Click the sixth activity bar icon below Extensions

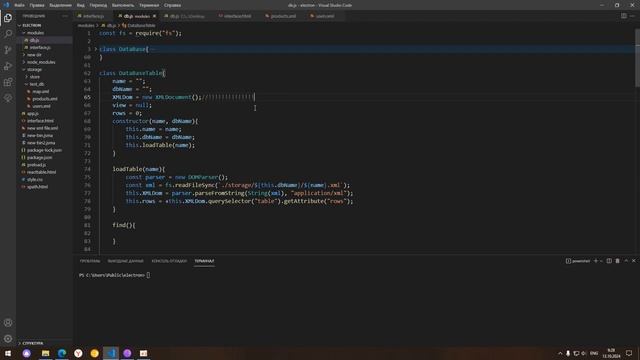[8, 98]
